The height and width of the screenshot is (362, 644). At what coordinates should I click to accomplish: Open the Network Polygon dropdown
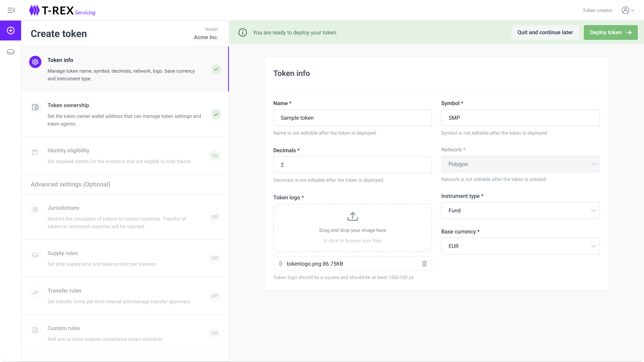(x=520, y=164)
